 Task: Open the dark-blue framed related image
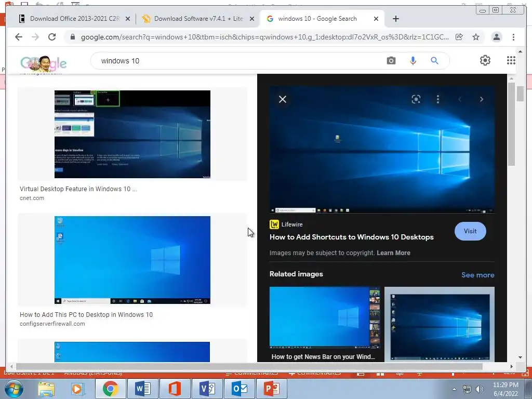pos(440,324)
